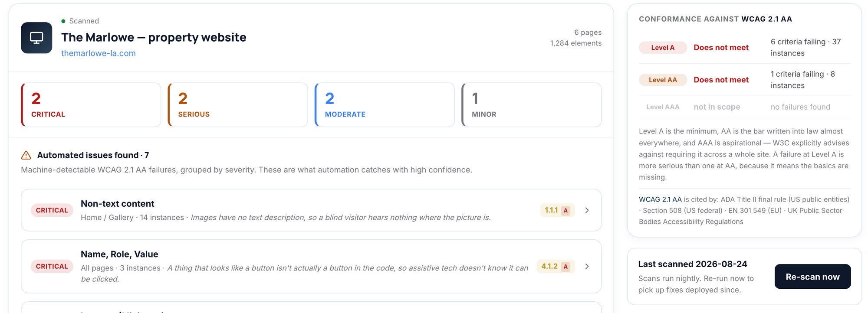
Task: Filter by the Critical severity card
Action: tap(91, 105)
